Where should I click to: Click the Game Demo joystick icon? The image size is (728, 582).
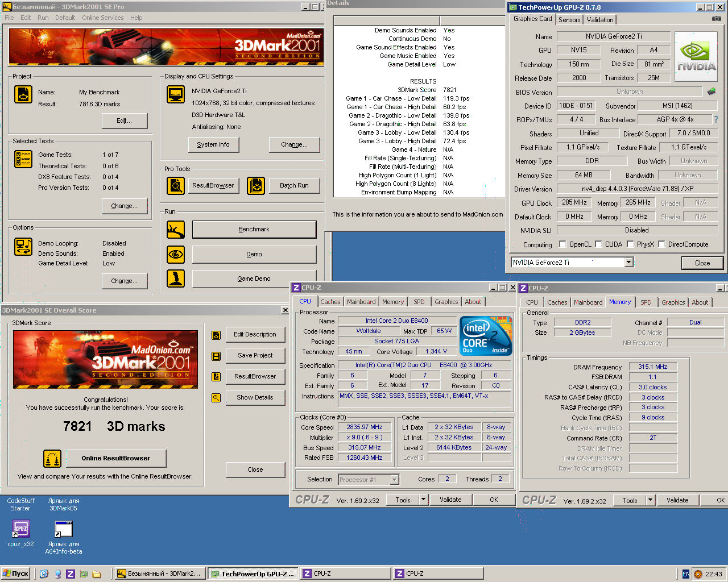coord(176,278)
